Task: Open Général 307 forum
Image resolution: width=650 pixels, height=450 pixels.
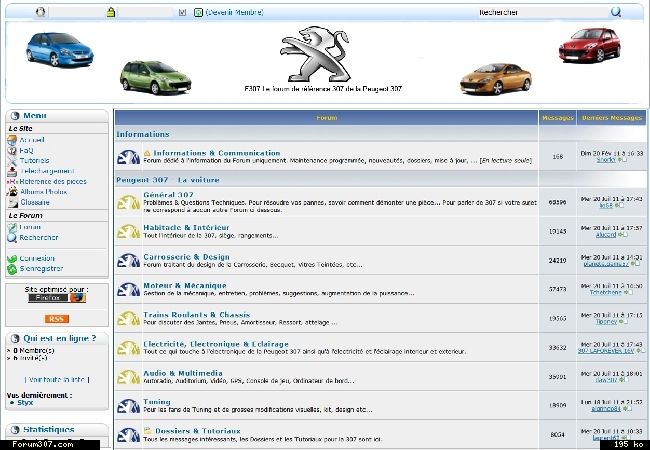Action: pyautogui.click(x=168, y=195)
